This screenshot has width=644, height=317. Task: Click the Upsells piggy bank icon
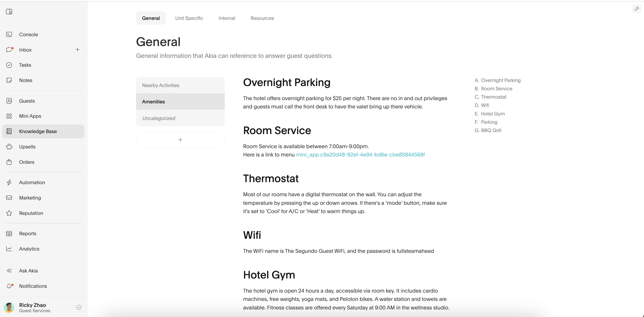point(9,147)
